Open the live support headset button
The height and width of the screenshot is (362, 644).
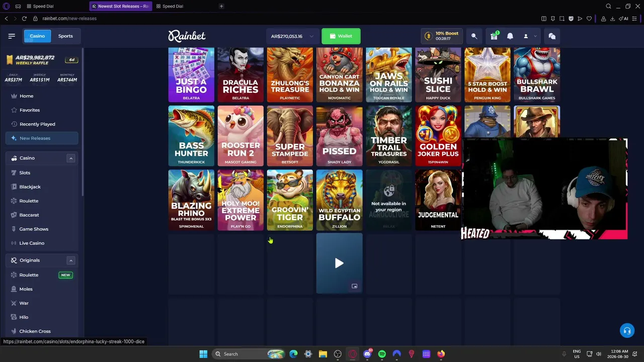[627, 331]
